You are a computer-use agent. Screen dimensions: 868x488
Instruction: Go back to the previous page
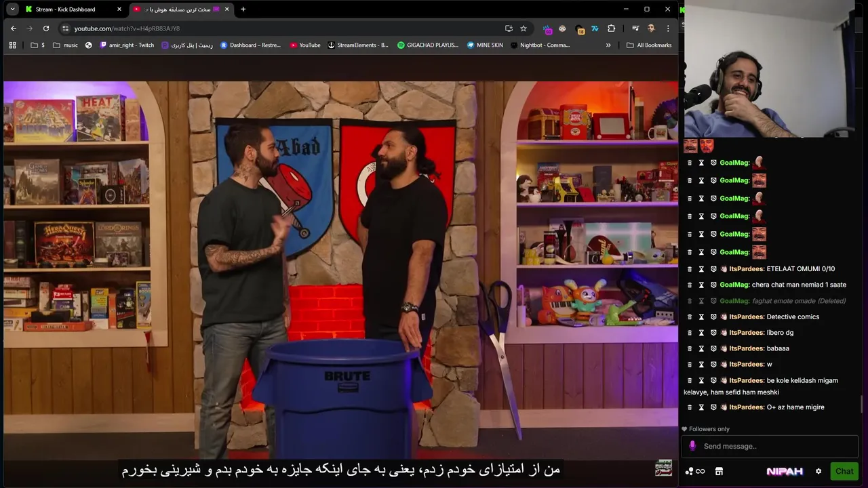click(x=14, y=28)
